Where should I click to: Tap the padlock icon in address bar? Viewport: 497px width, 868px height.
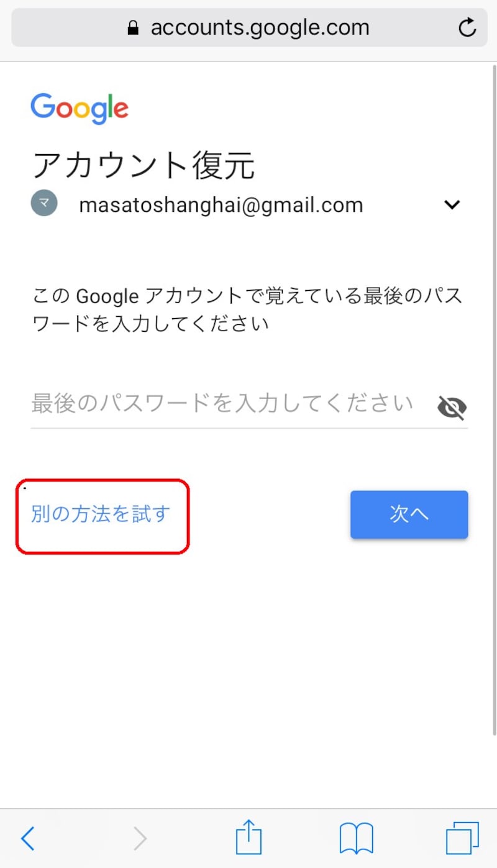[x=132, y=27]
